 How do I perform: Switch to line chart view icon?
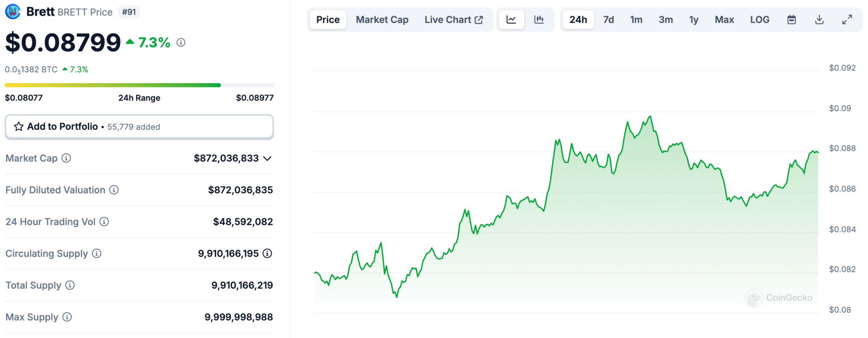coord(511,20)
